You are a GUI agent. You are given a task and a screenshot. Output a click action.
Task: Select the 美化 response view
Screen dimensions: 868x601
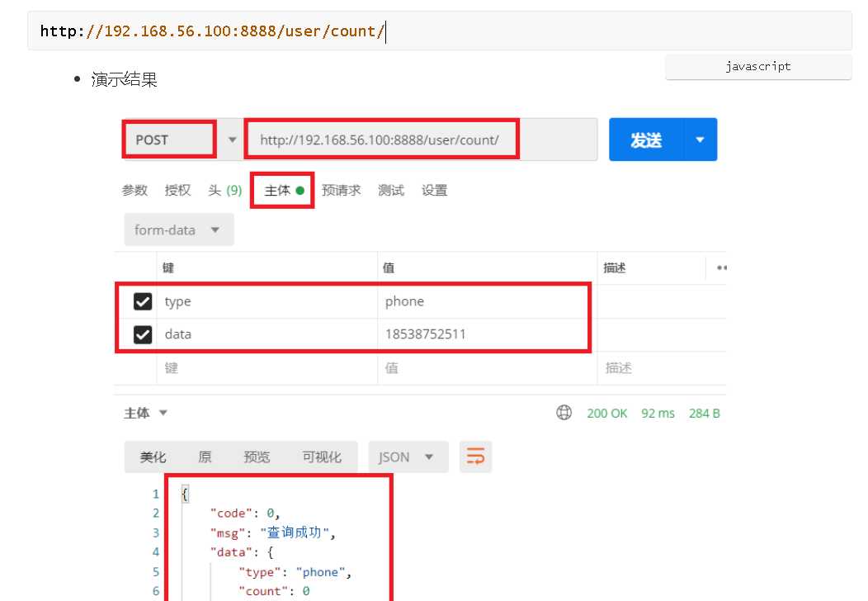point(153,457)
